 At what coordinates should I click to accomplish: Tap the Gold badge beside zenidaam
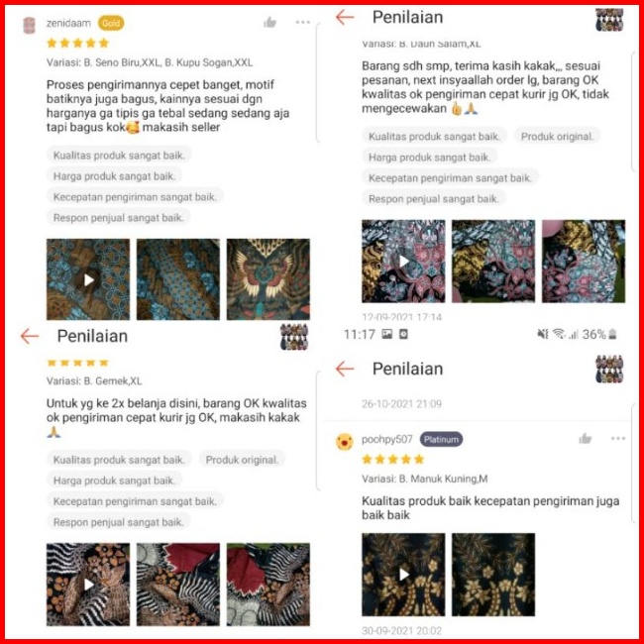coord(111,23)
